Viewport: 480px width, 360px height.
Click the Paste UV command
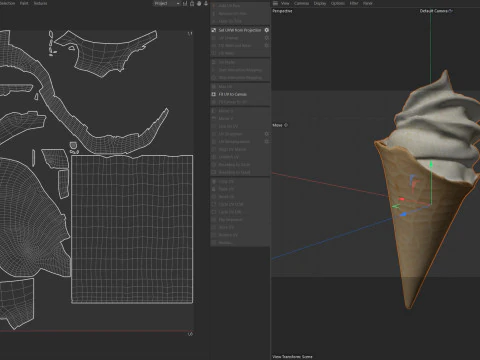tap(223, 189)
